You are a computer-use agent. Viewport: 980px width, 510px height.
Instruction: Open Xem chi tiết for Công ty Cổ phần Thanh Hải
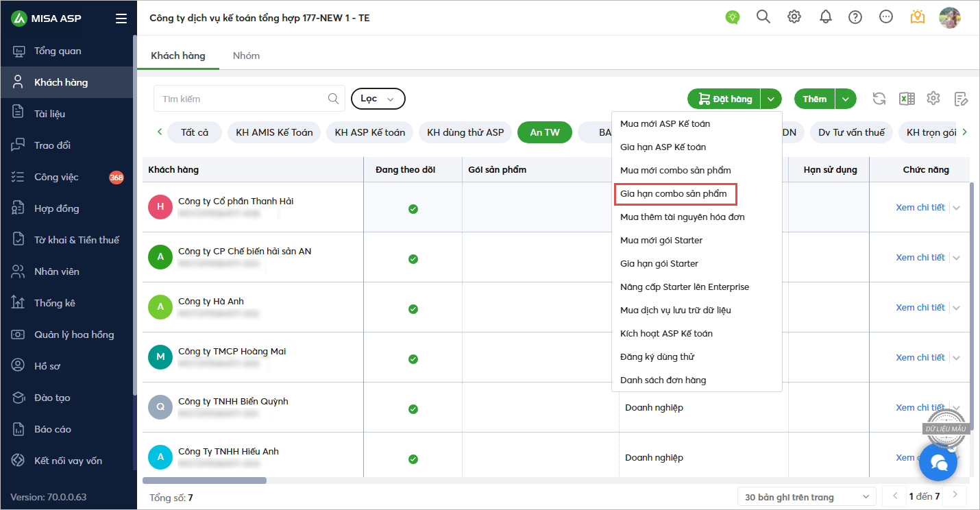pos(920,207)
